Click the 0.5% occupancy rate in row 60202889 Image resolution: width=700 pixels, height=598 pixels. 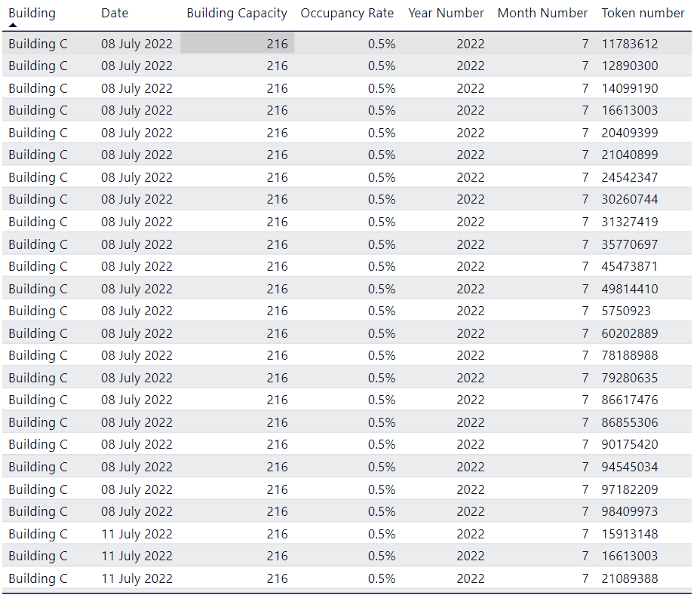click(x=382, y=334)
